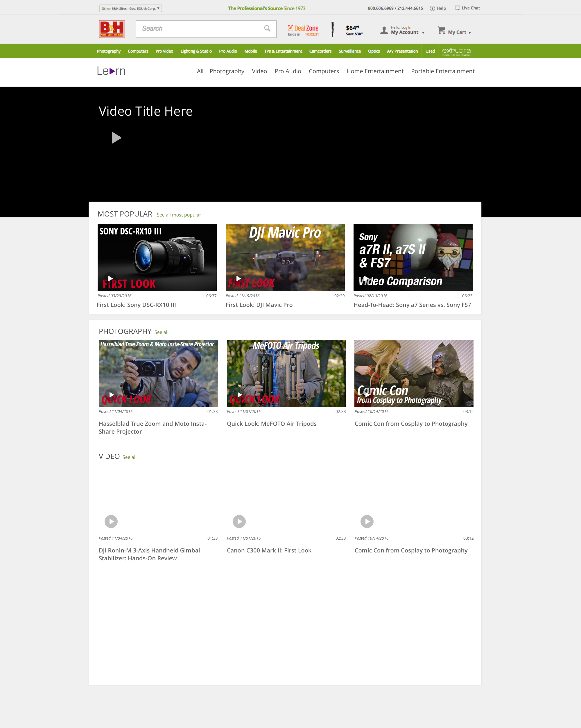The width and height of the screenshot is (581, 728).
Task: Open the Mobile category
Action: coord(250,51)
